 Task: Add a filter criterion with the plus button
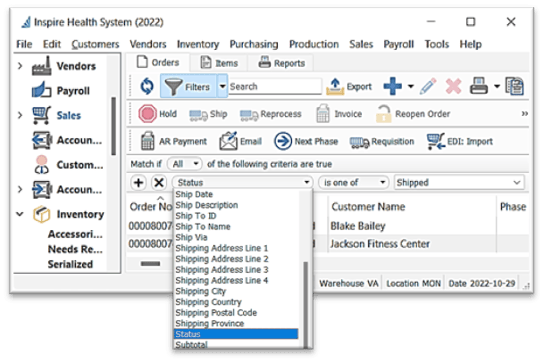click(138, 183)
